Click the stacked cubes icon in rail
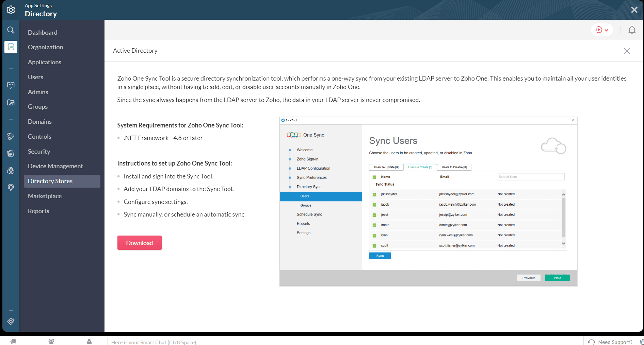The width and height of the screenshot is (644, 345). (11, 170)
